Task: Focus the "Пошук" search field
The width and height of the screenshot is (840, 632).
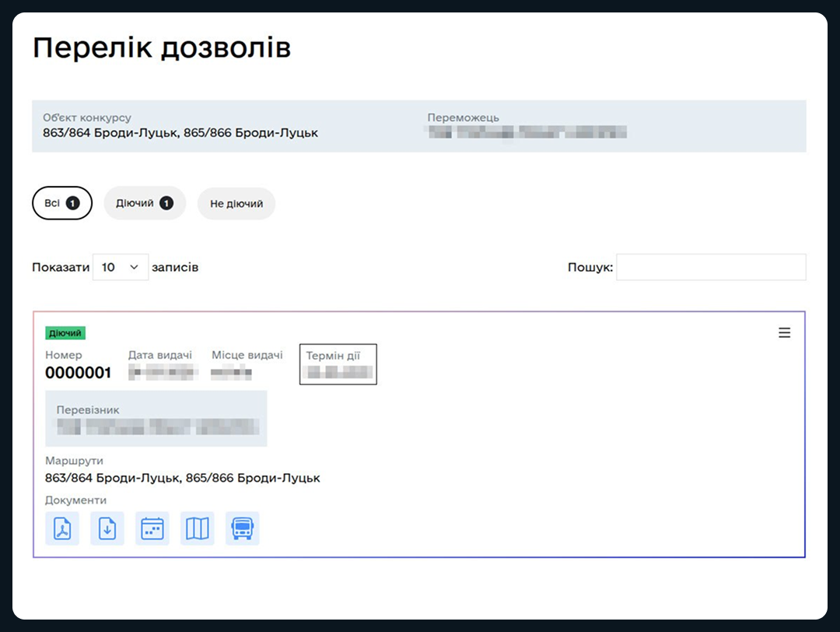Action: [x=711, y=267]
